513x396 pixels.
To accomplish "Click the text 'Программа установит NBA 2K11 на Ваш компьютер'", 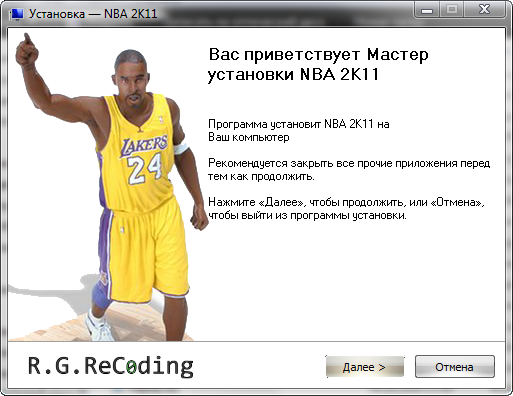I will (x=299, y=130).
